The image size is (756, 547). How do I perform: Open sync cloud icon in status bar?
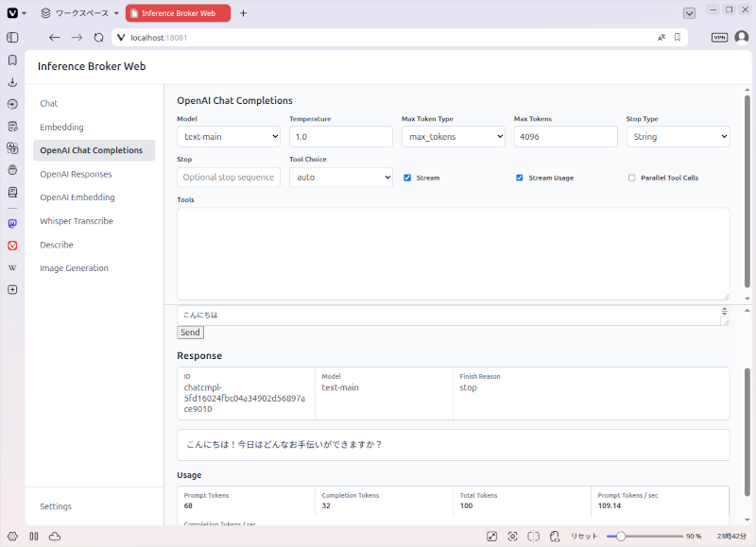click(55, 537)
